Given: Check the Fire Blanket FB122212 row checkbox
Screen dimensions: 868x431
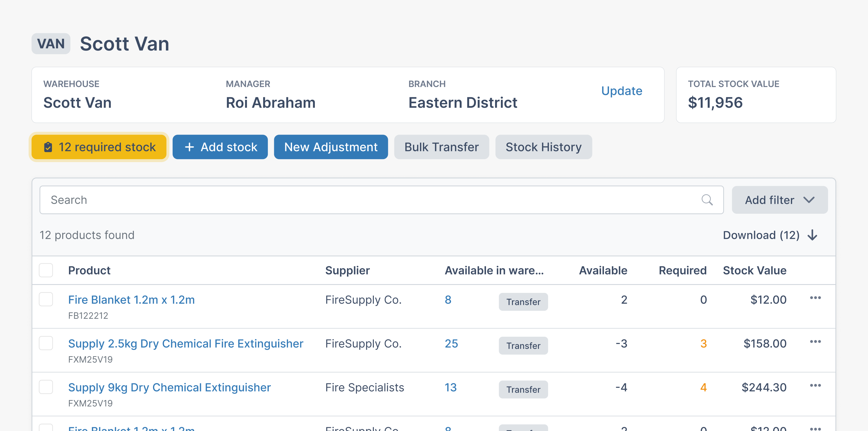Looking at the screenshot, I should coord(46,299).
